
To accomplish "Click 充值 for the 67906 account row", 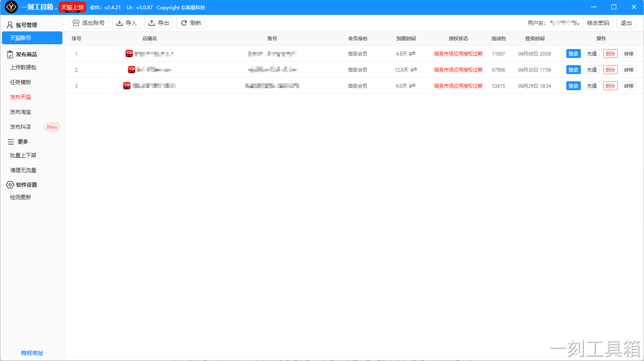I will point(592,70).
